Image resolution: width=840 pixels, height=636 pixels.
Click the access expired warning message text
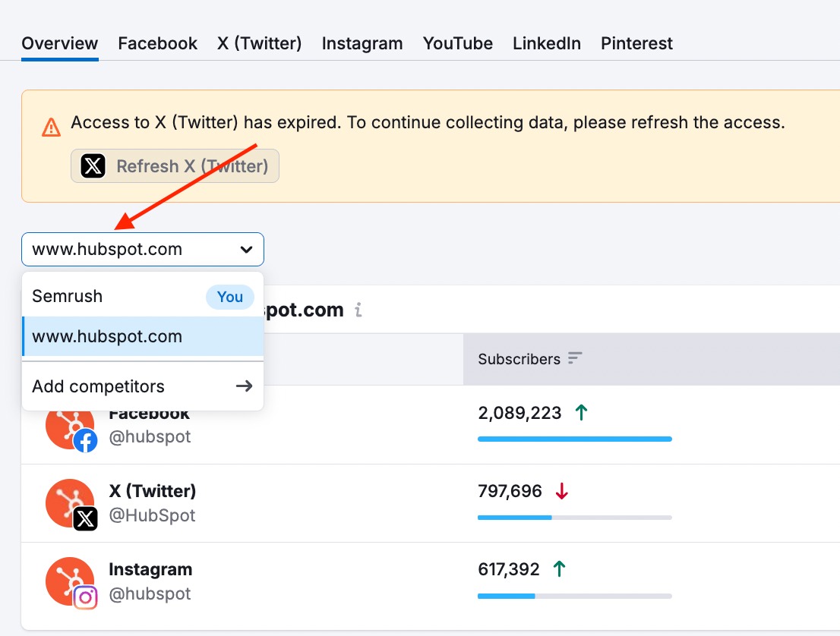point(428,122)
